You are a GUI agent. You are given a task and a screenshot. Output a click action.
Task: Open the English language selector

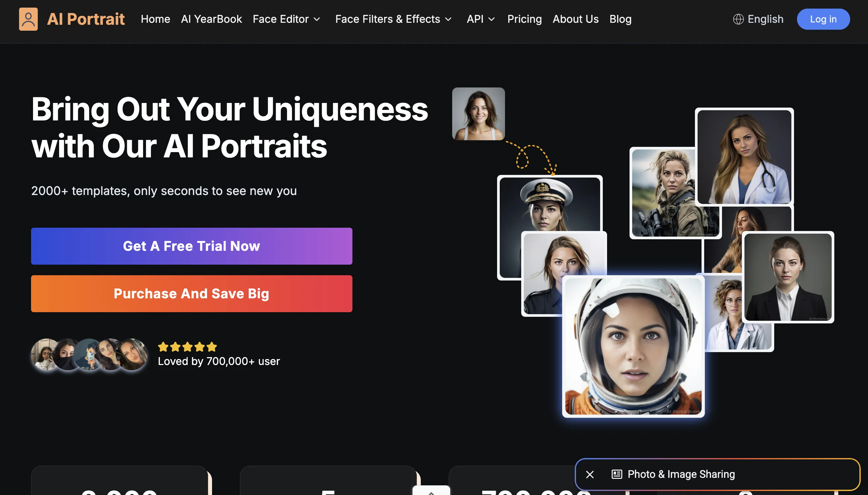click(758, 19)
